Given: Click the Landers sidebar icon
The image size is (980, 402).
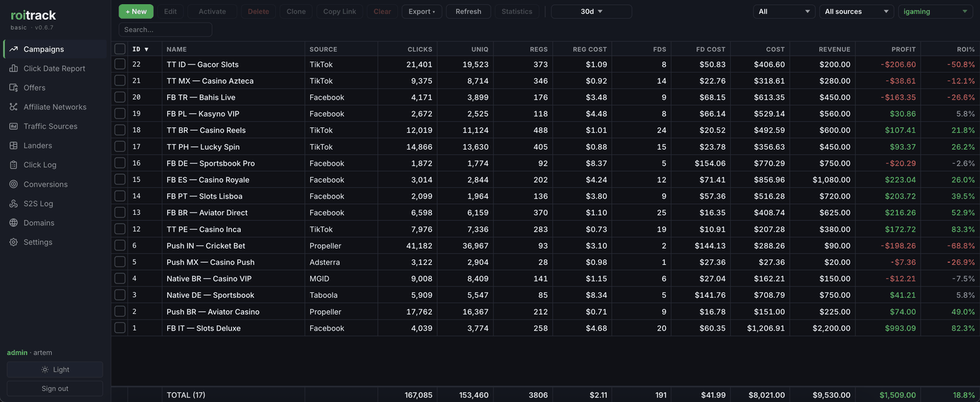Looking at the screenshot, I should 13,145.
